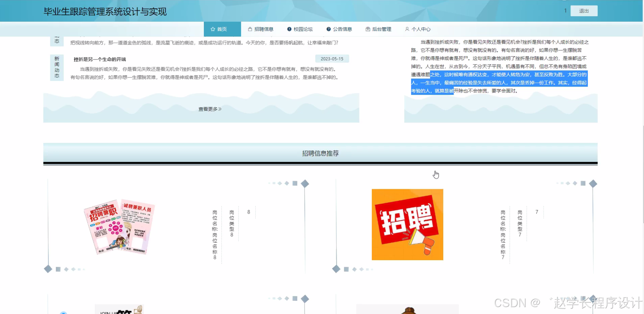Click the question-mark icon on 公告信息
Screen dimensions: 644x314
(328, 29)
